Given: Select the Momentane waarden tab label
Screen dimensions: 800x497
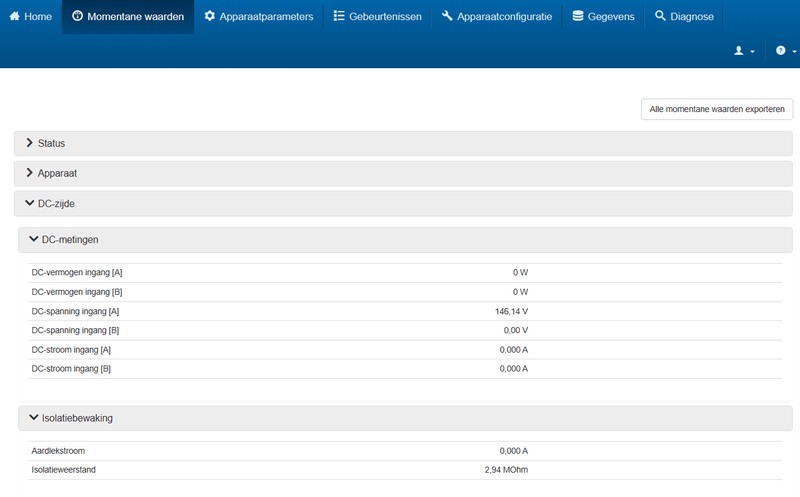Looking at the screenshot, I should point(135,16).
